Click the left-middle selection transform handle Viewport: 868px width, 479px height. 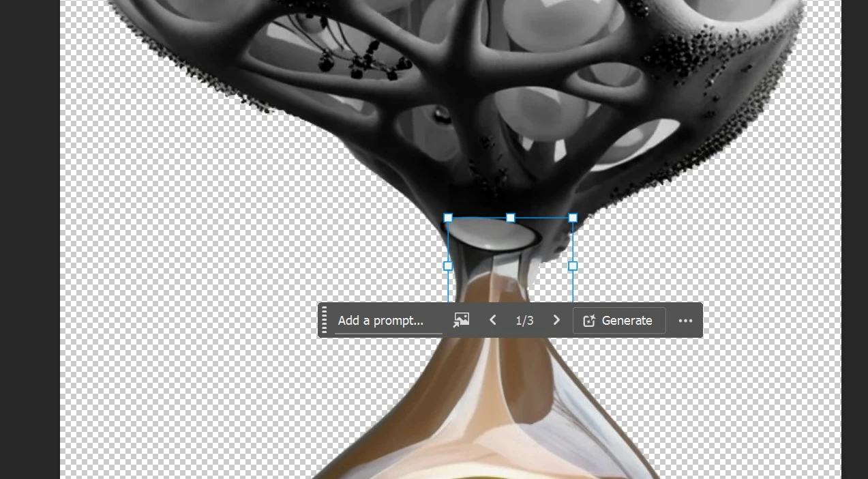point(448,266)
